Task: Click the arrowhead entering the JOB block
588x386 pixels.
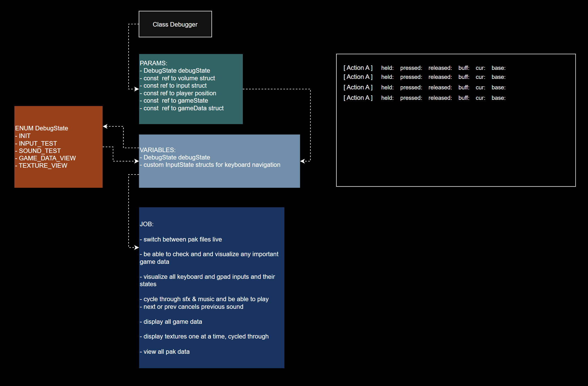Action: click(136, 247)
